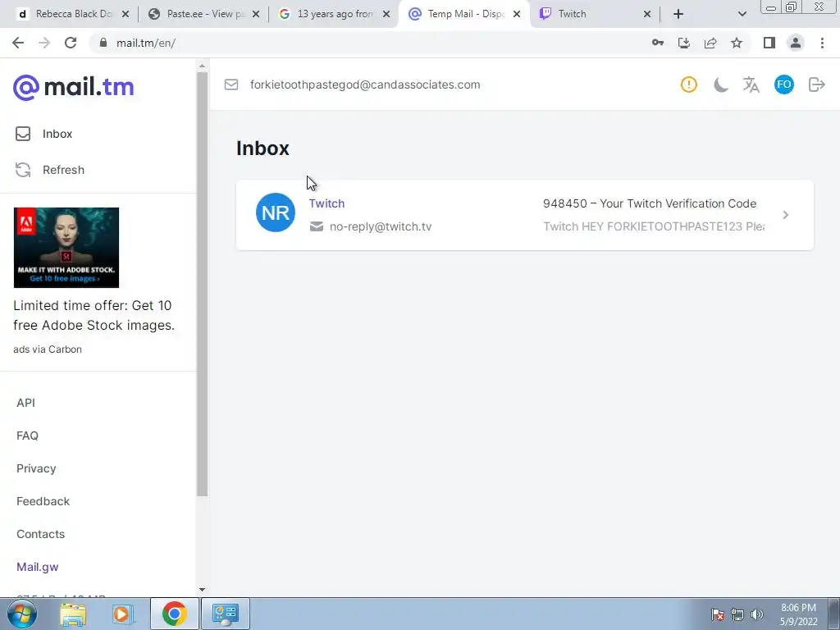Click the sidebar scroll up arrow
The width and height of the screenshot is (840, 630).
tap(202, 66)
